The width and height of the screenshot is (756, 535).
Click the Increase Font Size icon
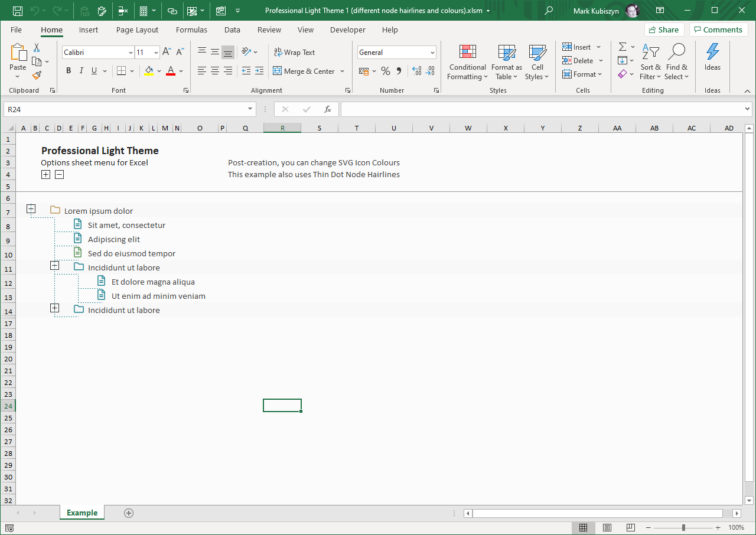167,53
